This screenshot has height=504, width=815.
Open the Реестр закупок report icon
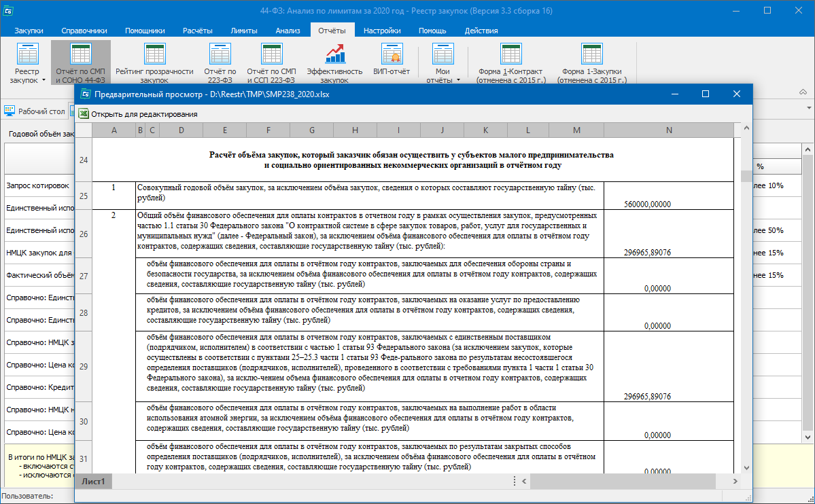[x=27, y=54]
